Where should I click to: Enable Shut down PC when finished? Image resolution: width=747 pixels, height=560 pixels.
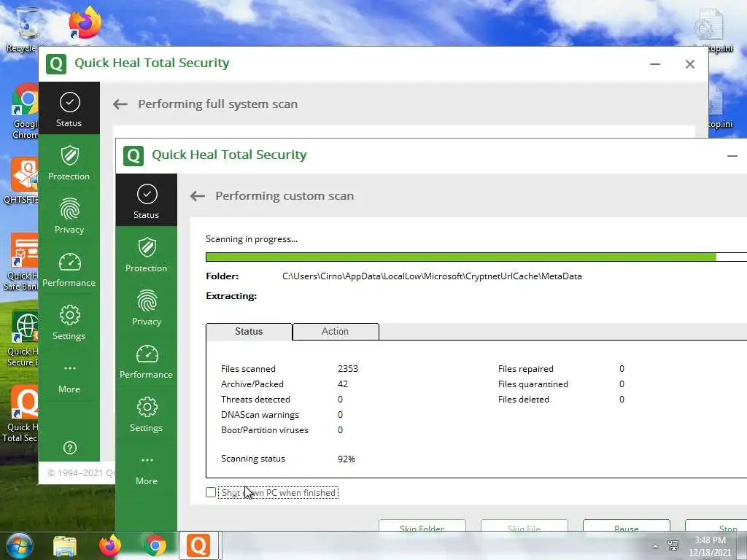pyautogui.click(x=211, y=492)
